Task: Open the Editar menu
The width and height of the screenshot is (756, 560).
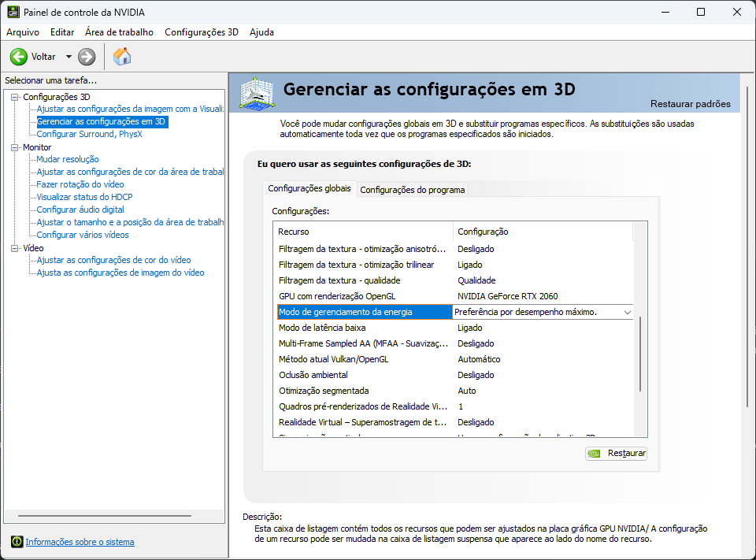Action: tap(62, 32)
